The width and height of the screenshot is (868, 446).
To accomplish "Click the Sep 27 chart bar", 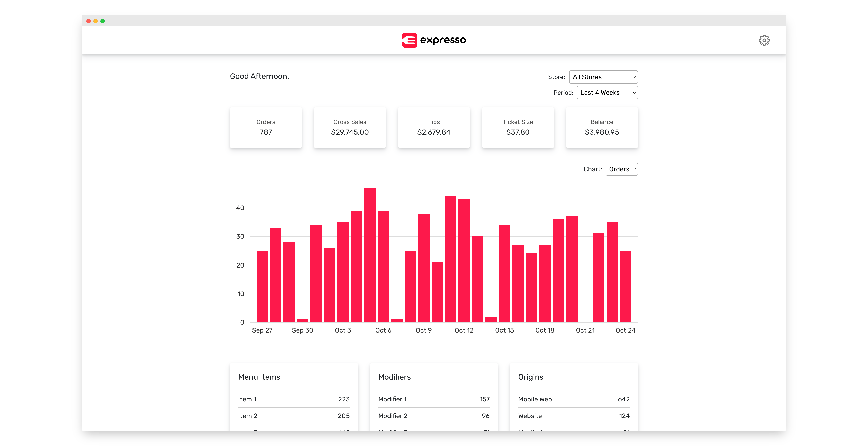I will [262, 286].
